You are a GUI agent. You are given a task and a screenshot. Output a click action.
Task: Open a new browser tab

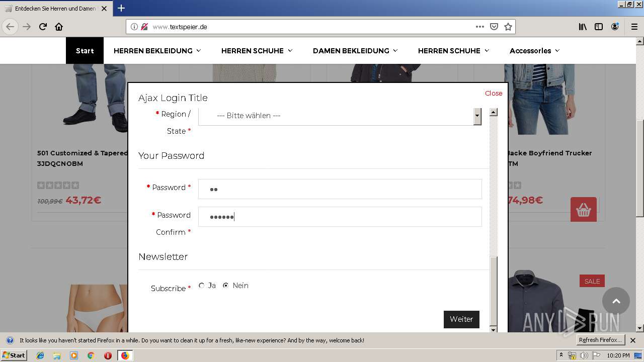click(x=121, y=8)
